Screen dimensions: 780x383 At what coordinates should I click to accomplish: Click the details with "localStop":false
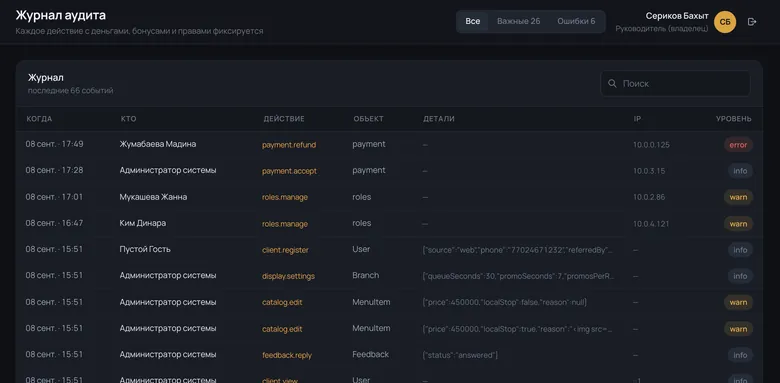click(504, 302)
